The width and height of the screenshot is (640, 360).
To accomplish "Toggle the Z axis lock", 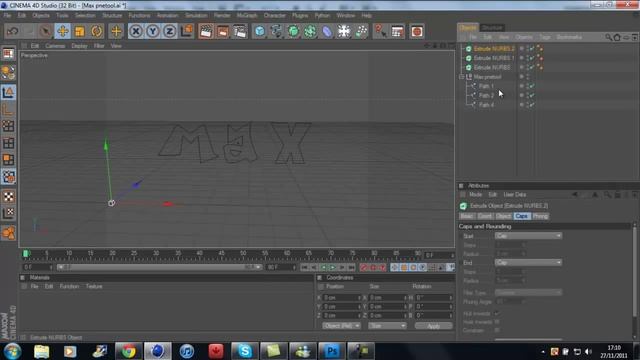I will coord(169,31).
